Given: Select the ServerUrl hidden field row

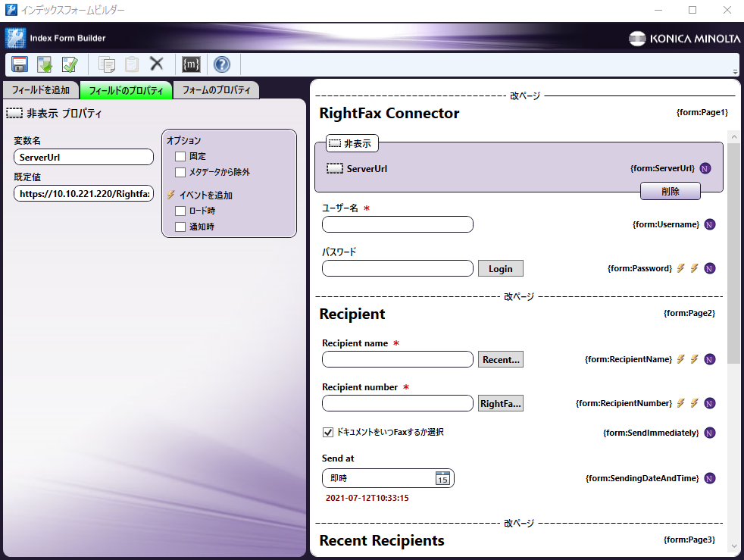Looking at the screenshot, I should 519,168.
